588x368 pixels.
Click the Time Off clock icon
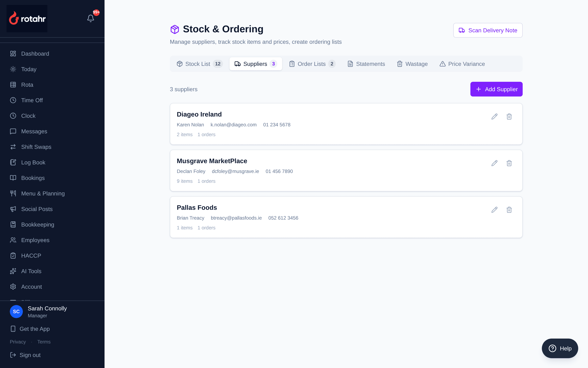point(13,100)
